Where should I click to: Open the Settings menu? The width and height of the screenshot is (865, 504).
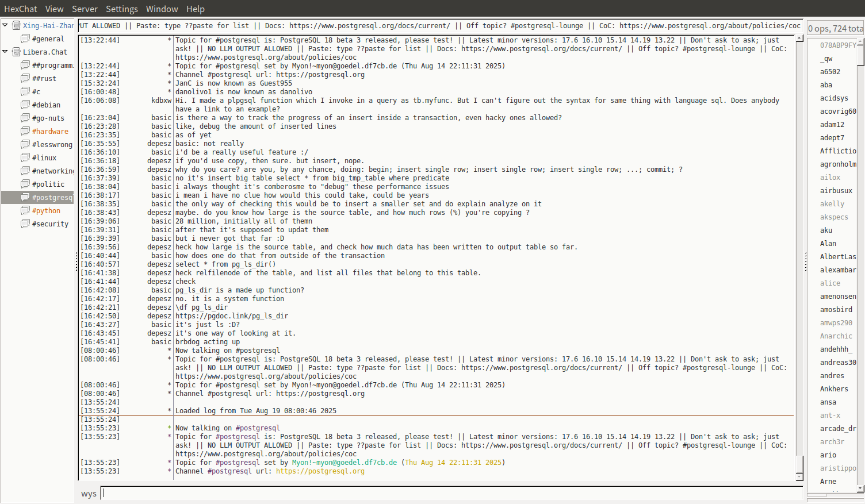[122, 9]
